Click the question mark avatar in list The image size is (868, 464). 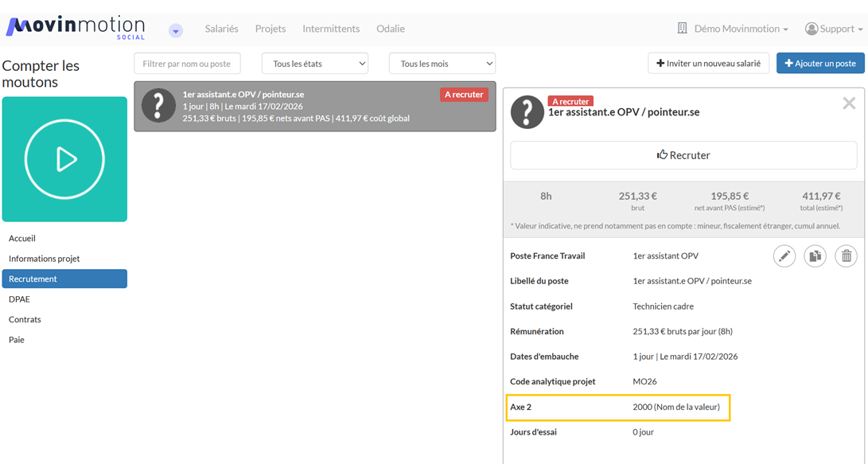pos(158,106)
